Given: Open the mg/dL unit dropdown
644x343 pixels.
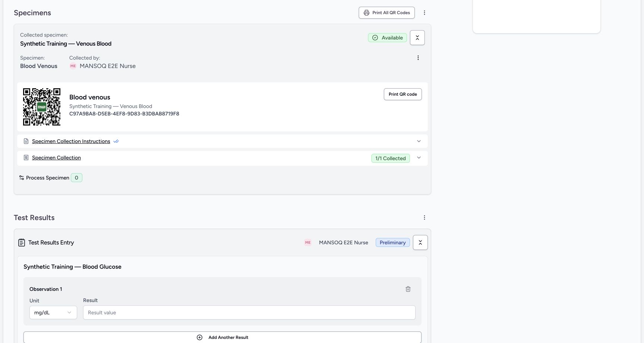Looking at the screenshot, I should pyautogui.click(x=53, y=312).
